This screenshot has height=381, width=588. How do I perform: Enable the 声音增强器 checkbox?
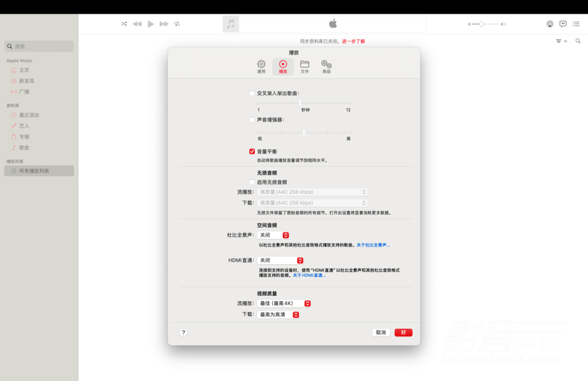pyautogui.click(x=252, y=119)
